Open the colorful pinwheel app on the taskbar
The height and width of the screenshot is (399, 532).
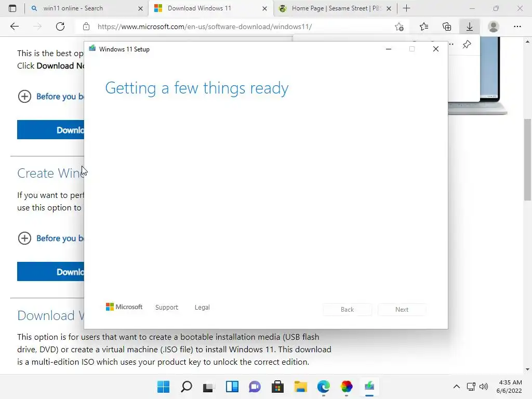coord(347,387)
